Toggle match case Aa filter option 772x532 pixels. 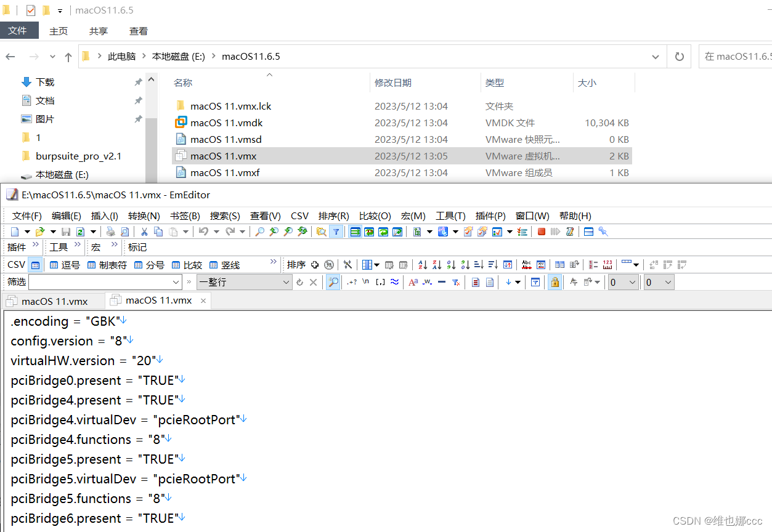pyautogui.click(x=413, y=282)
